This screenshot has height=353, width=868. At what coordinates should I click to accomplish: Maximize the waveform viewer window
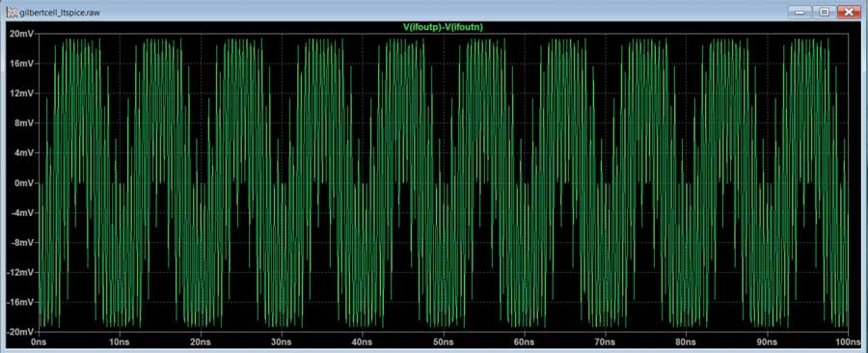824,12
